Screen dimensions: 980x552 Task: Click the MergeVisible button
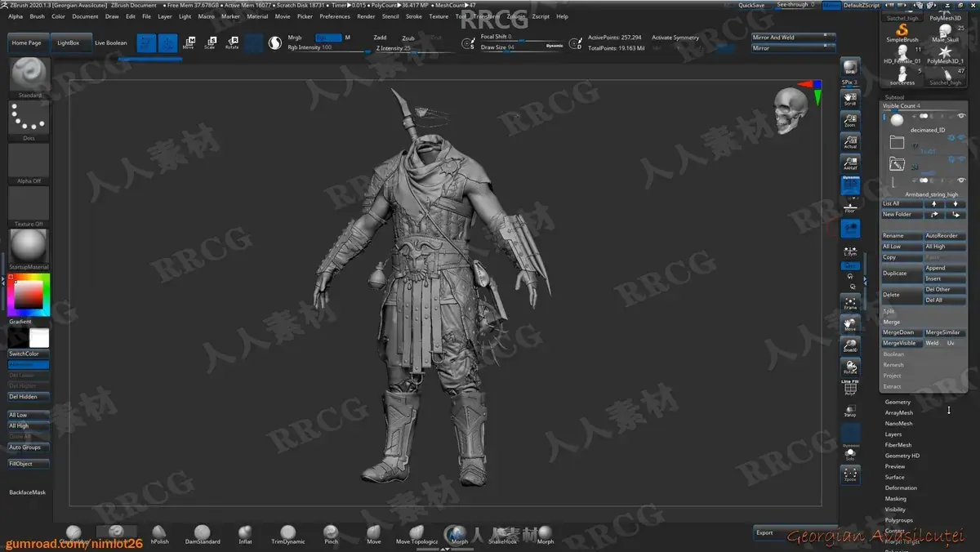click(901, 343)
